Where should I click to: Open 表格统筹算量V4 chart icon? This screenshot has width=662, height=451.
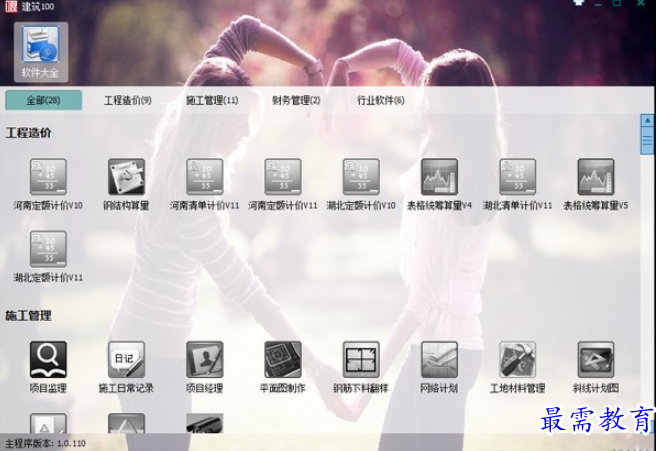click(440, 177)
